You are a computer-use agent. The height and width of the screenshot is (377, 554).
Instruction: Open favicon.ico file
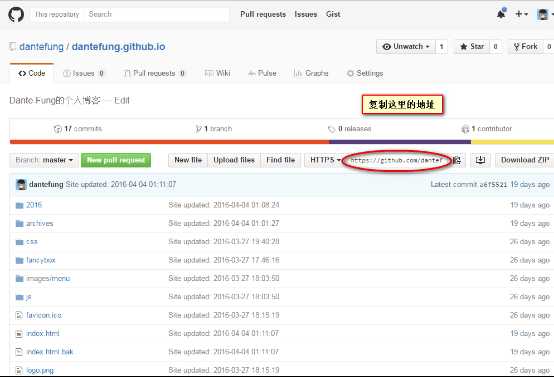click(44, 315)
